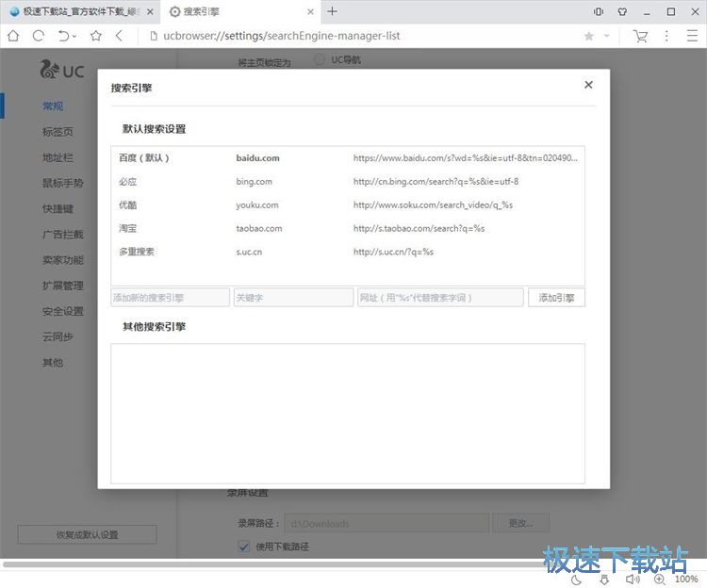Toggle the sound speaker icon in status bar
Image resolution: width=707 pixels, height=588 pixels.
[633, 580]
